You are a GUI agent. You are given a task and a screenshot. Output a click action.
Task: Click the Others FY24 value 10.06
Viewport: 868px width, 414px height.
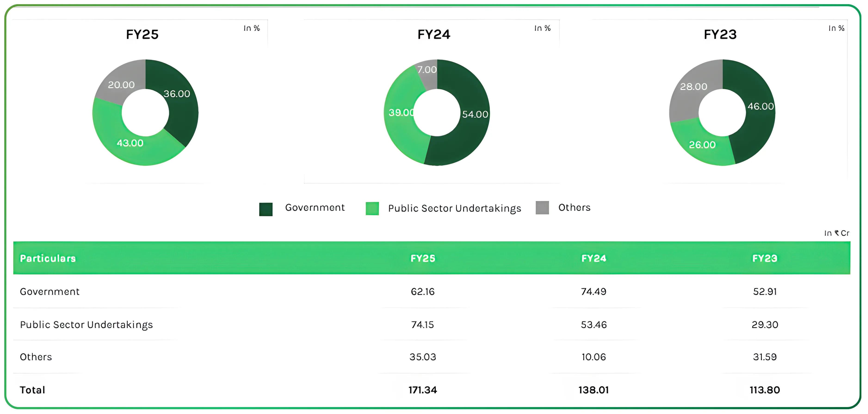point(593,357)
